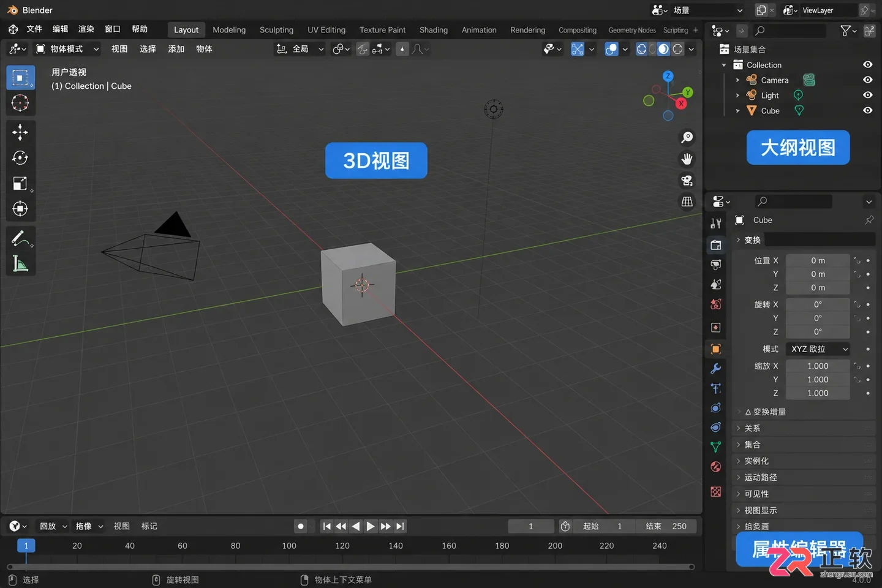
Task: Toggle visibility of Collection in outliner
Action: (867, 65)
